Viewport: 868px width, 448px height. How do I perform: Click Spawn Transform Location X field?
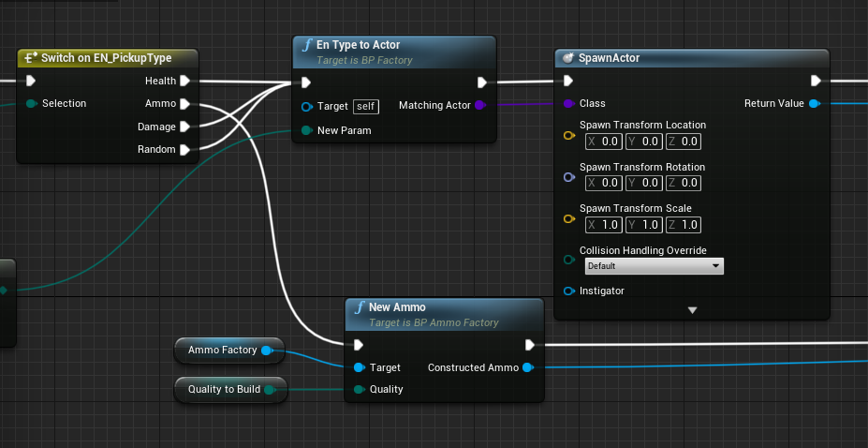pos(609,142)
